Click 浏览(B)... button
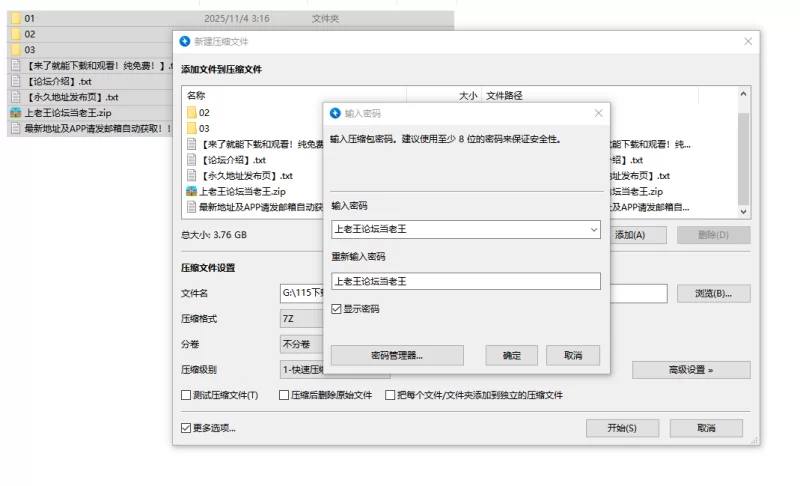Viewport: 800px width, 486px height. 713,293
